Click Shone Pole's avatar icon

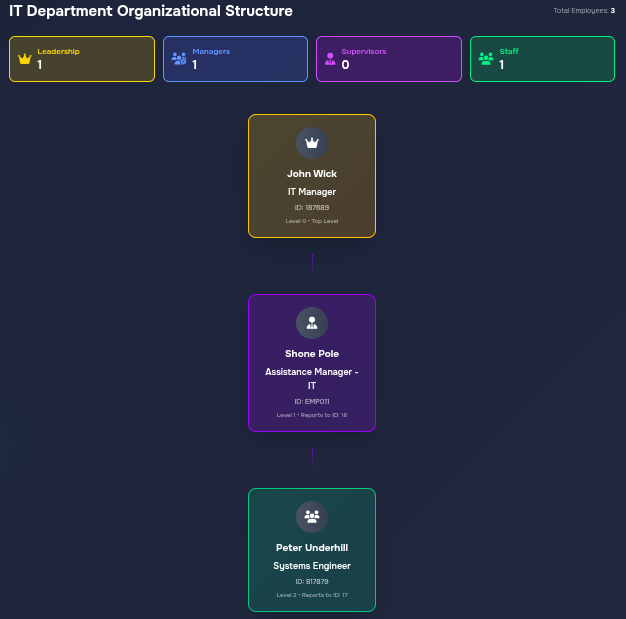point(312,323)
